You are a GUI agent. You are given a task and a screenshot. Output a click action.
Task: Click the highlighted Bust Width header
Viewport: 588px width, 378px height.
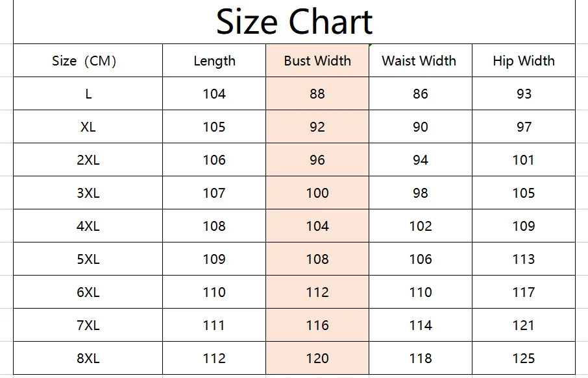(x=317, y=61)
